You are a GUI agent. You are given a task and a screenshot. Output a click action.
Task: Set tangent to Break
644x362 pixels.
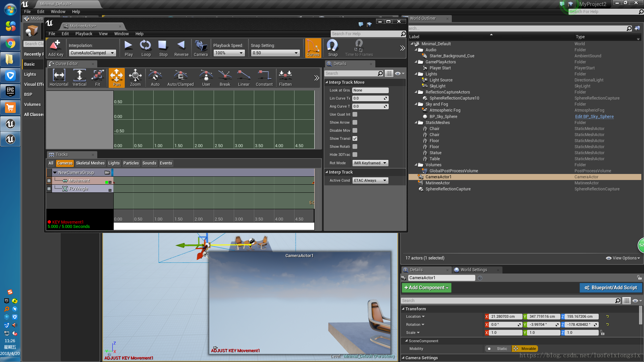225,78
